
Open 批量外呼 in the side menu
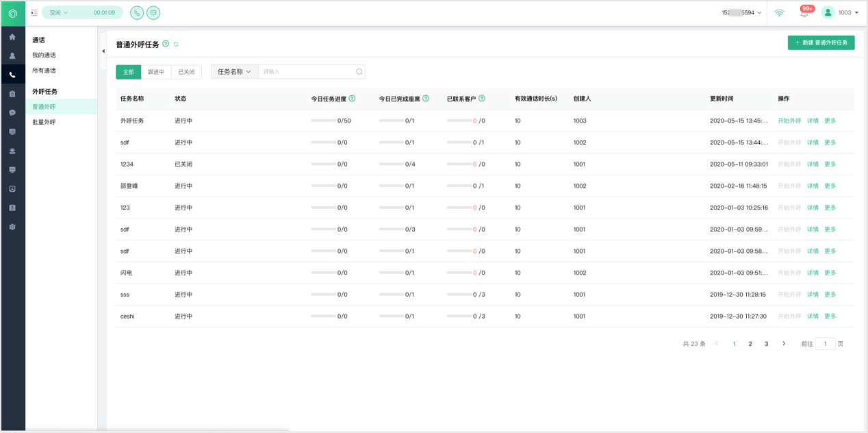click(x=44, y=122)
